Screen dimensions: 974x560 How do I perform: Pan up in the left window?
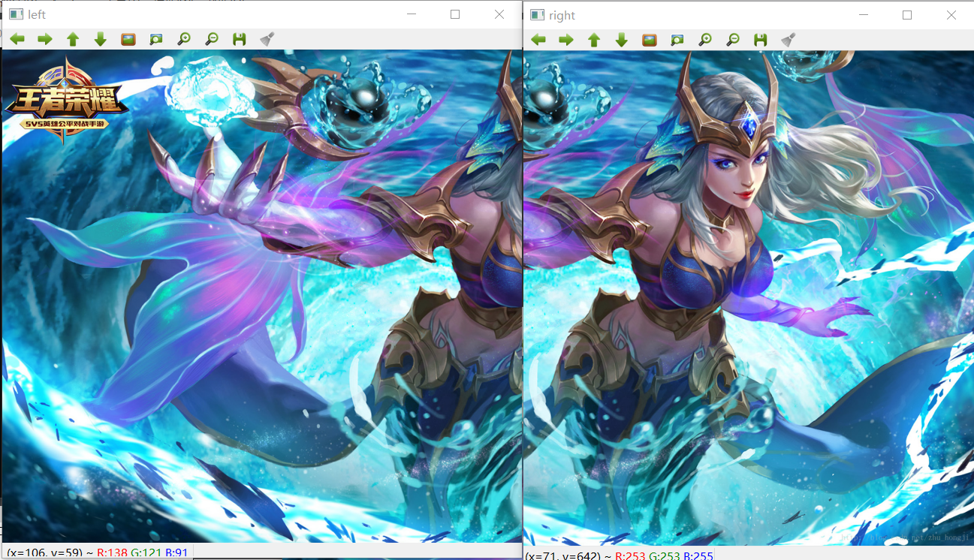[73, 39]
